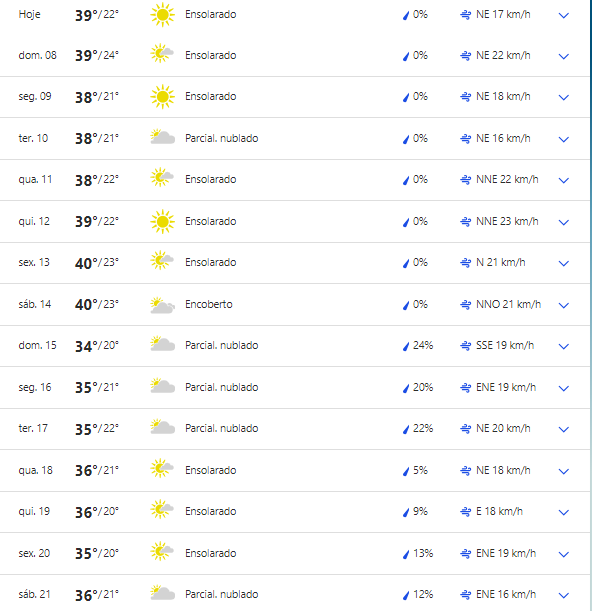
Task: Click the sun icon for qui. 12
Action: [162, 222]
